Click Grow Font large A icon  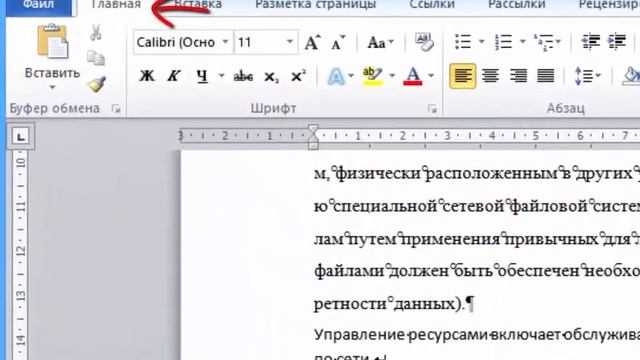(313, 42)
